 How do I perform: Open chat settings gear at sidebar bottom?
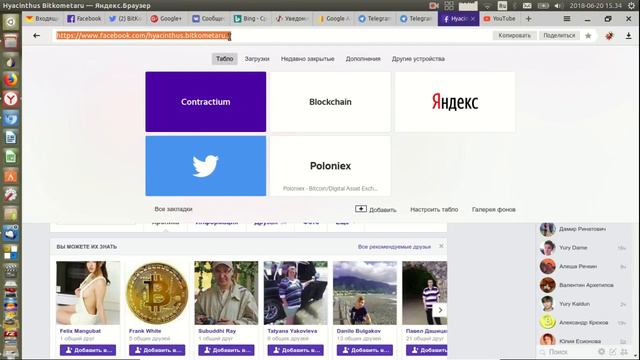point(601,351)
